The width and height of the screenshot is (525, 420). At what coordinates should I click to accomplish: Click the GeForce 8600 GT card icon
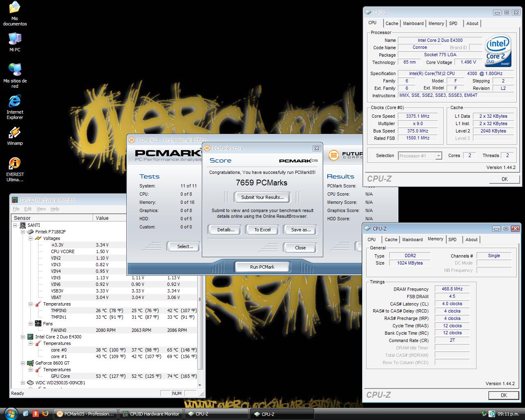[x=31, y=363]
